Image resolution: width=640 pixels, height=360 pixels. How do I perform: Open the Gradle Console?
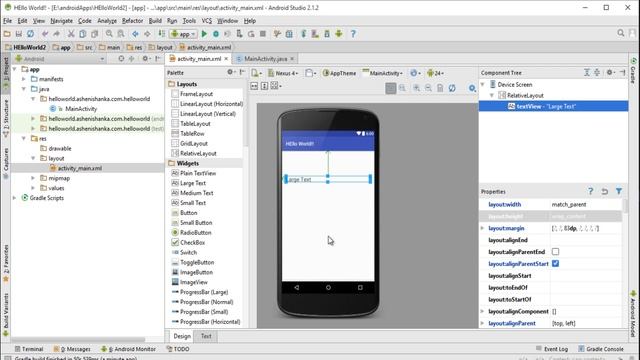[601, 349]
